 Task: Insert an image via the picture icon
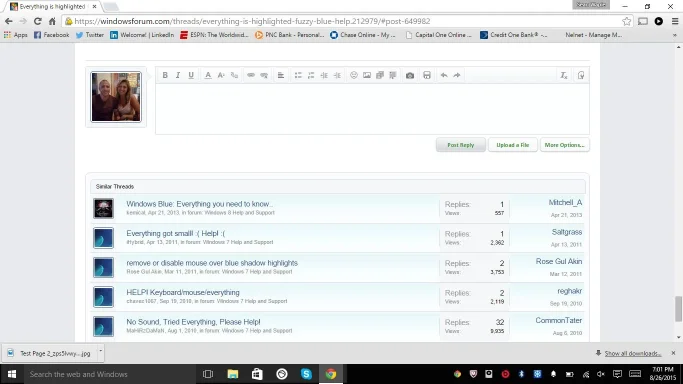[367, 75]
